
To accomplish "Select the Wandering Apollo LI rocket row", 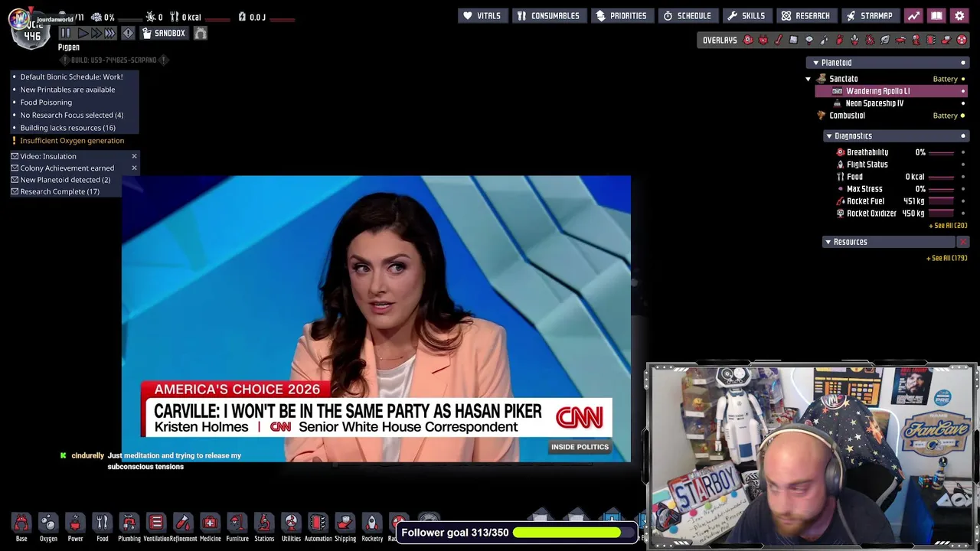I will click(892, 91).
